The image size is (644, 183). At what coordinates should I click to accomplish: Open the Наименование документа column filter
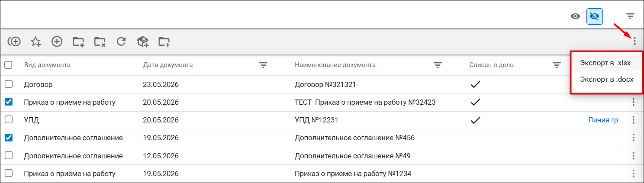(438, 65)
